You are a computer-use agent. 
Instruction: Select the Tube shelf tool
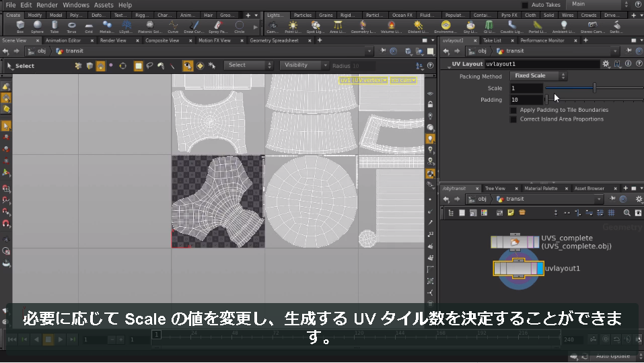click(x=55, y=27)
